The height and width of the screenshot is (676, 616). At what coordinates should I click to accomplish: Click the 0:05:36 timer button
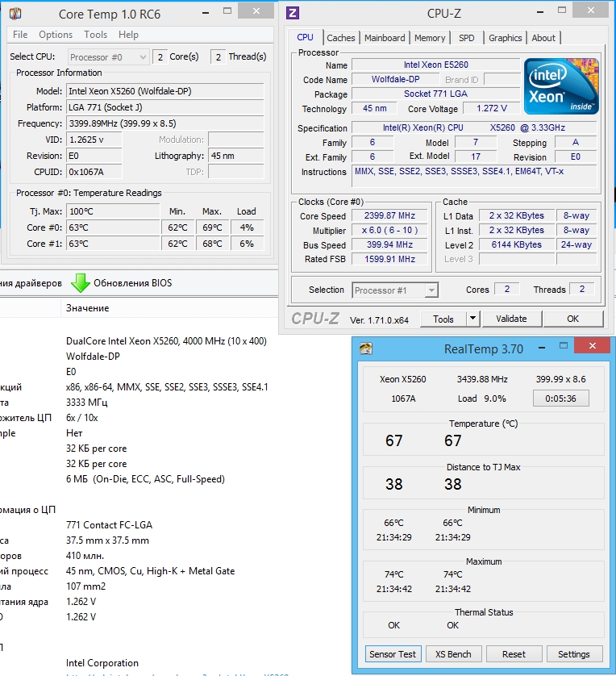560,399
